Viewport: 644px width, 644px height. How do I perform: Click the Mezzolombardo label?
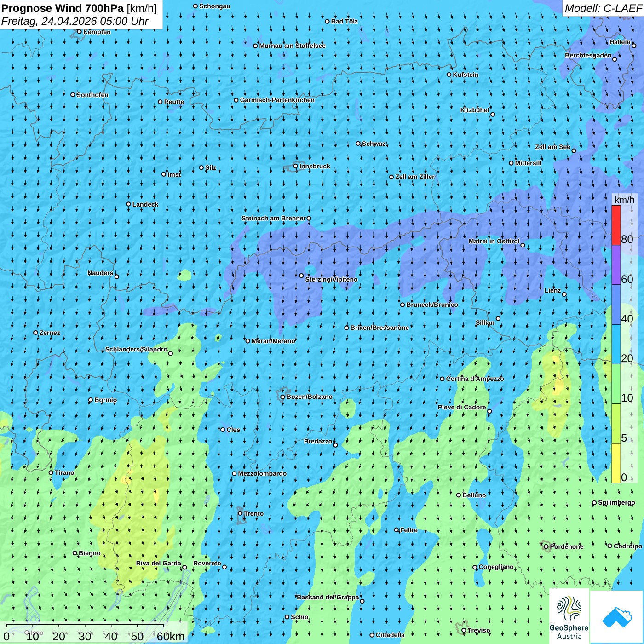pyautogui.click(x=262, y=473)
